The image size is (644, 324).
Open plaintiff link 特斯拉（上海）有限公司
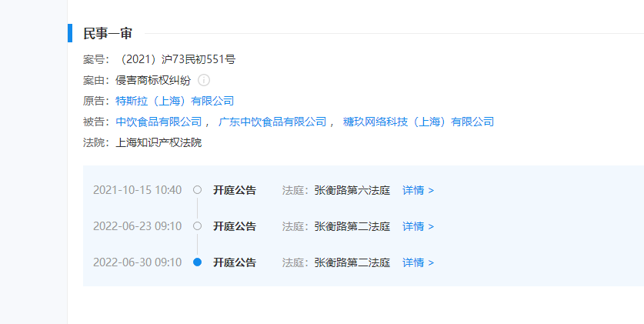click(x=175, y=101)
